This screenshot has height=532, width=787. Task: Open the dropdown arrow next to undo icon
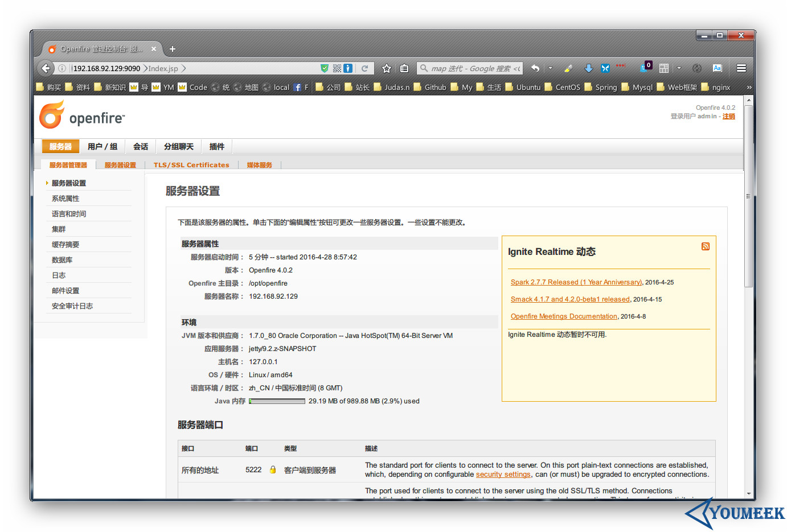click(550, 68)
